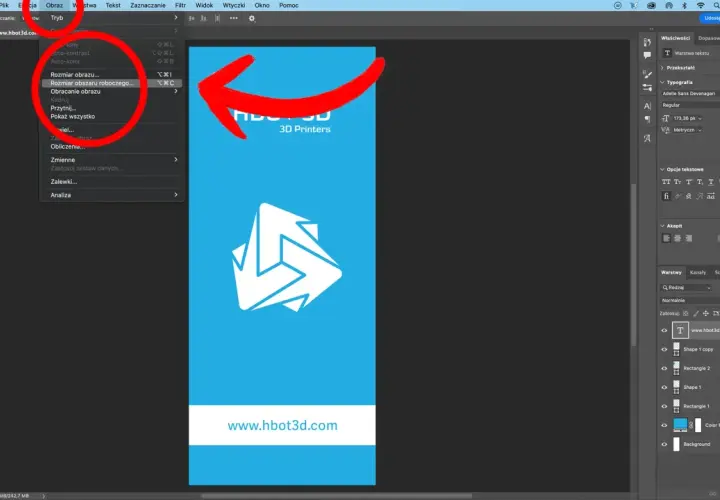The width and height of the screenshot is (720, 500).
Task: Open the Metryczne kerning dropdown
Action: (x=687, y=130)
